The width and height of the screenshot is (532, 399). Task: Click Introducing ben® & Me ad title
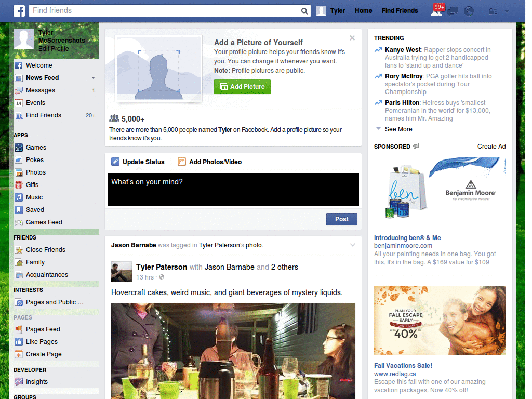point(407,238)
